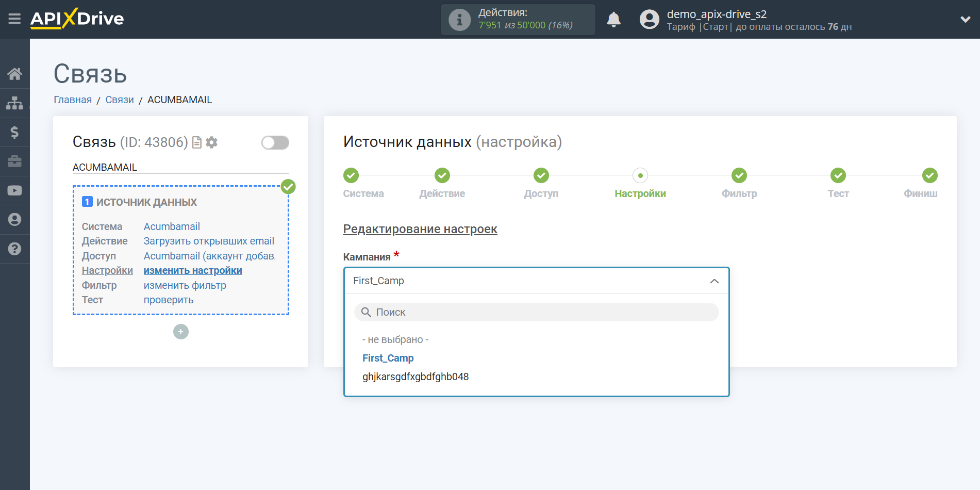The height and width of the screenshot is (490, 980).
Task: Open briefcase icon in sidebar
Action: click(x=14, y=161)
